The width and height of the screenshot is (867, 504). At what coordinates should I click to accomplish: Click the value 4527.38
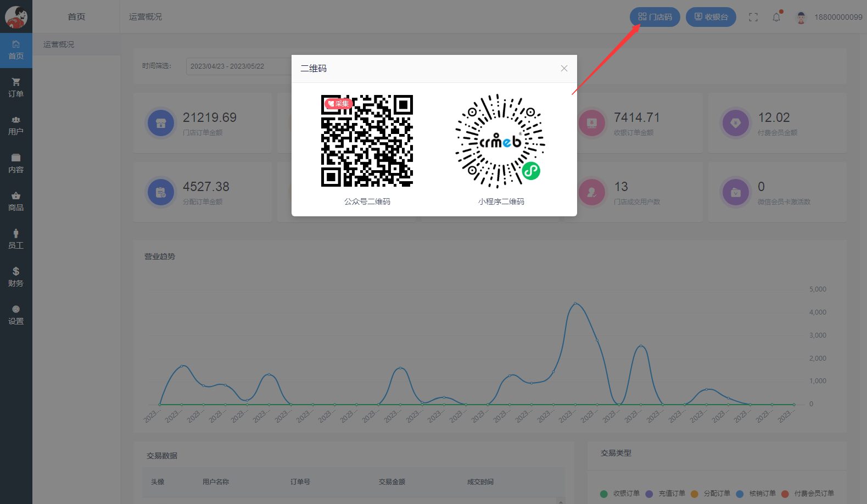206,187
